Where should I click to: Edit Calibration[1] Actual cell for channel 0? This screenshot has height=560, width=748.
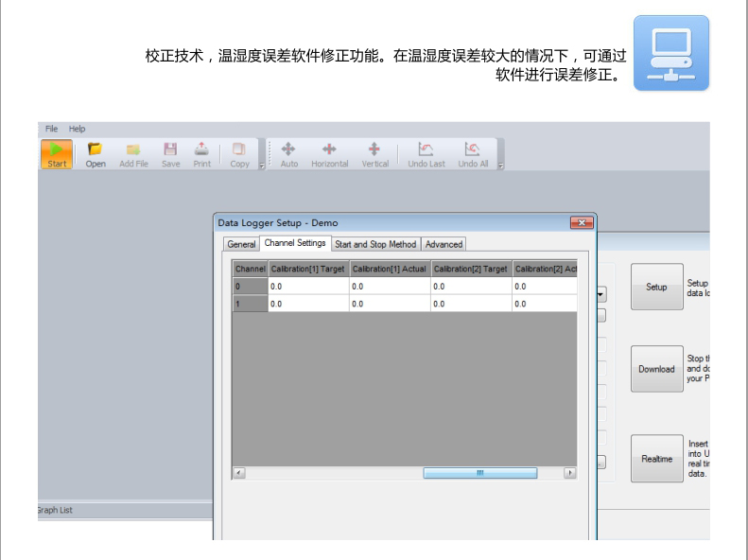coord(390,287)
